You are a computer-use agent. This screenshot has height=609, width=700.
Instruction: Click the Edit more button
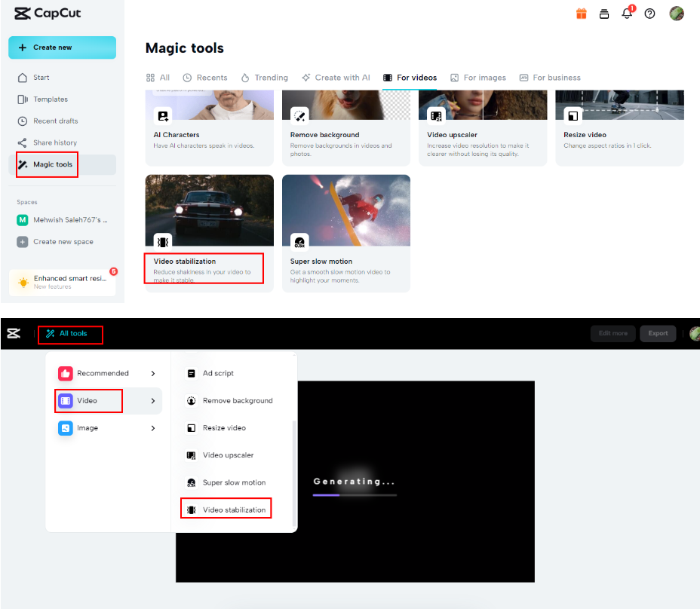click(613, 333)
